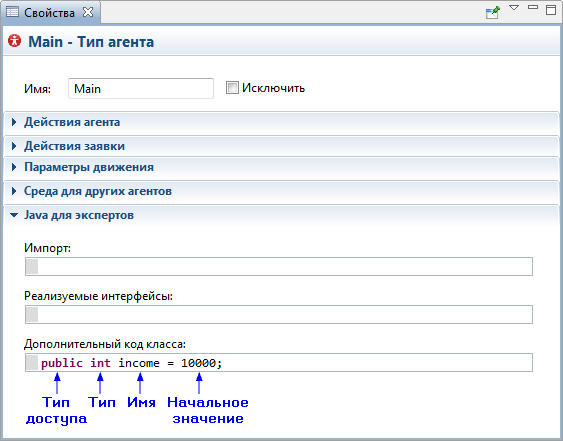Enable the Исключить checkbox
Image resolution: width=563 pixels, height=441 pixels.
232,88
